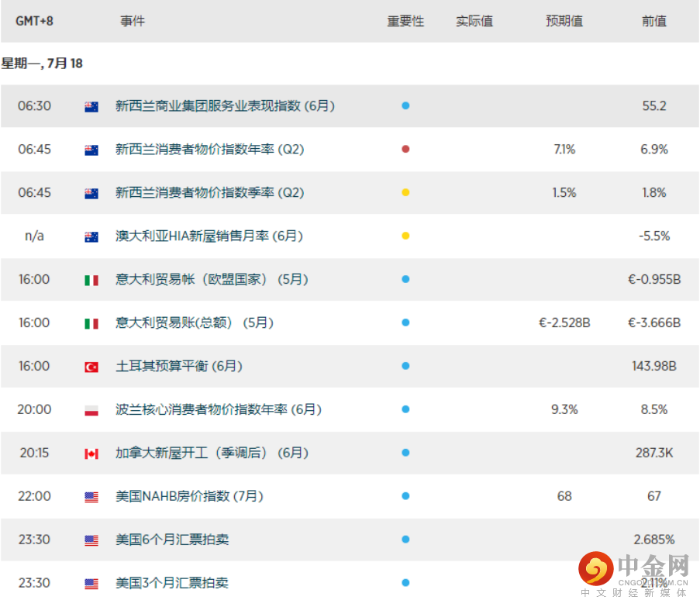The width and height of the screenshot is (700, 607).
Task: Click US flag beside 美国3个月汇票拍卖
Action: (91, 583)
